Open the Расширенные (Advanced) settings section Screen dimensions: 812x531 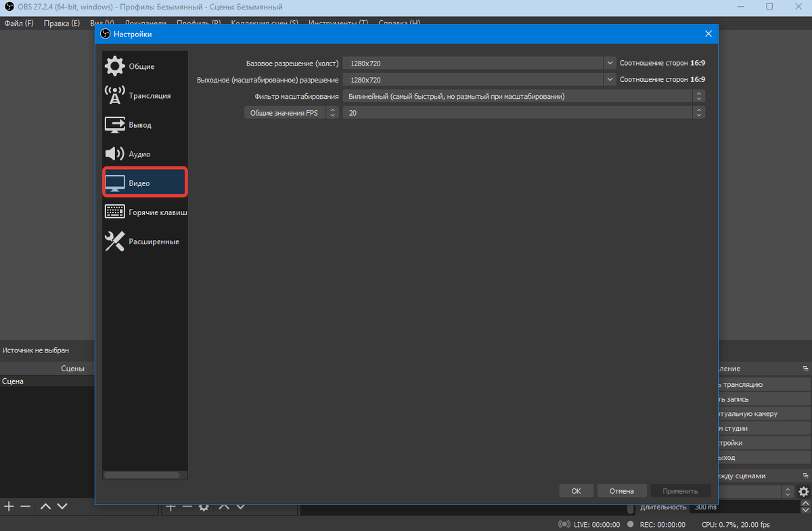click(x=145, y=241)
